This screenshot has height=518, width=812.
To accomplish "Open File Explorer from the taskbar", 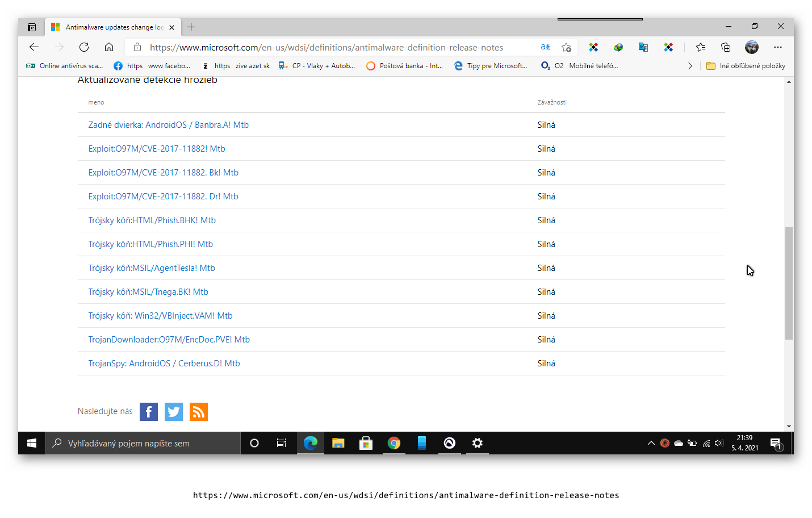I will tap(338, 443).
